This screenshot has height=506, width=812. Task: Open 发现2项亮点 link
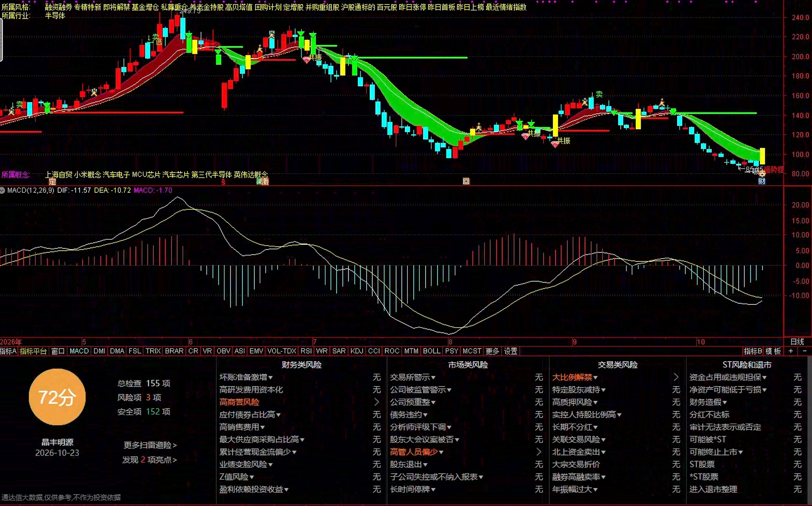click(x=149, y=460)
